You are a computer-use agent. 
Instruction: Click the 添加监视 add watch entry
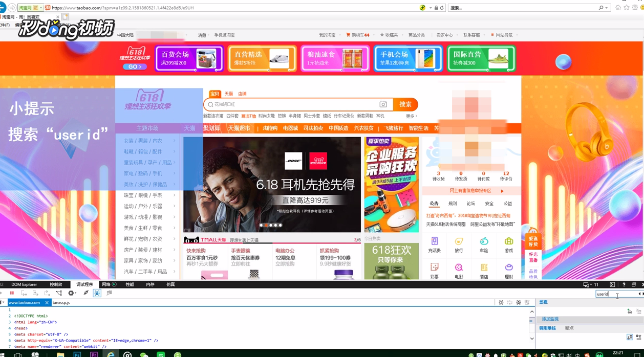[x=550, y=319]
